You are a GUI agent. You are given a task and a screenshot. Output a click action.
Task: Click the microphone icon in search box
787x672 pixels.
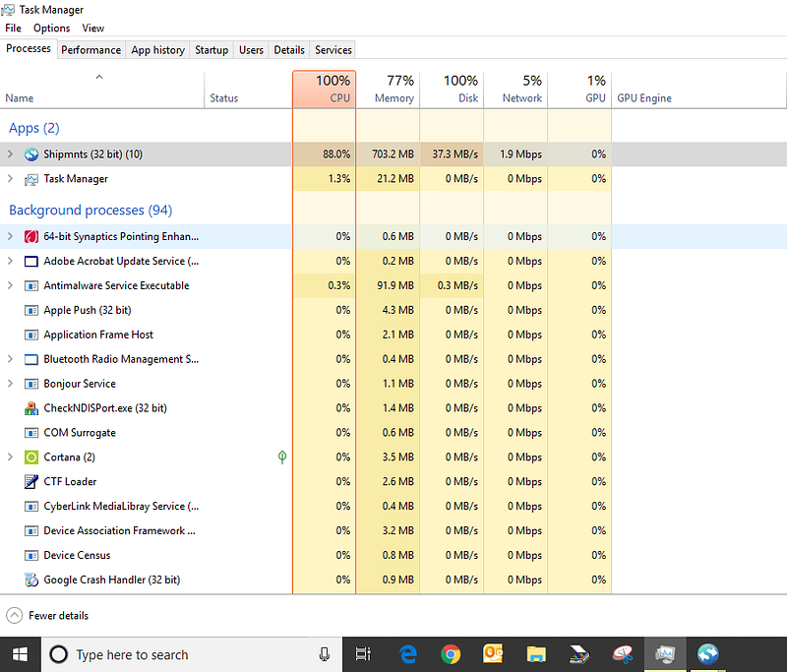click(x=325, y=654)
